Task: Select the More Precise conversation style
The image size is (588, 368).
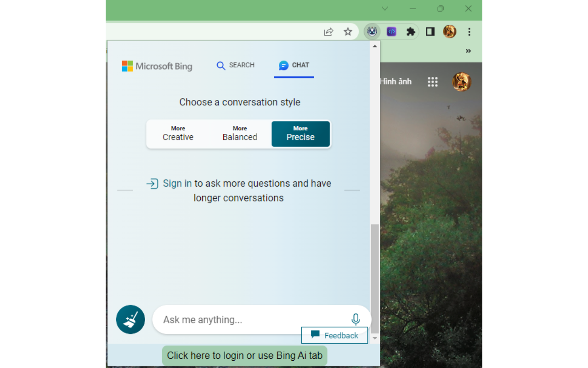Action: [301, 134]
